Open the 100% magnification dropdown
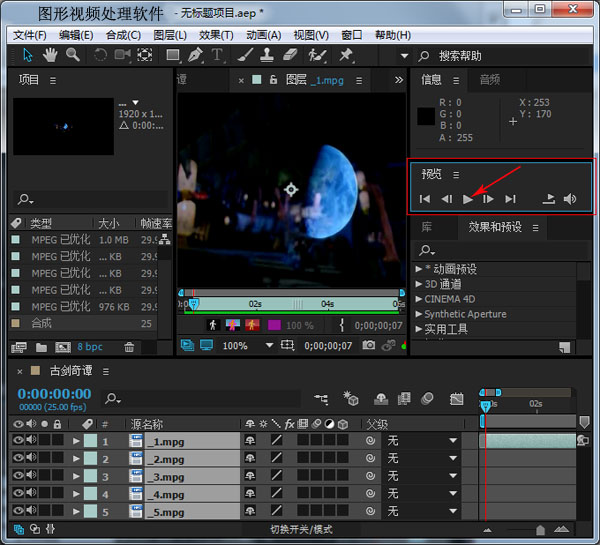The height and width of the screenshot is (545, 600). [x=248, y=346]
